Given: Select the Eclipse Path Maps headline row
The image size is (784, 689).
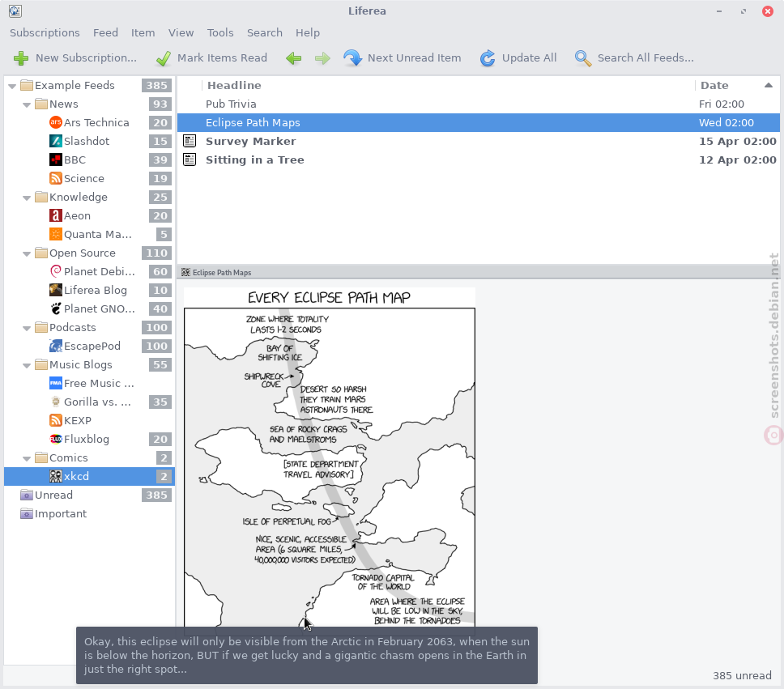Looking at the screenshot, I should point(479,122).
